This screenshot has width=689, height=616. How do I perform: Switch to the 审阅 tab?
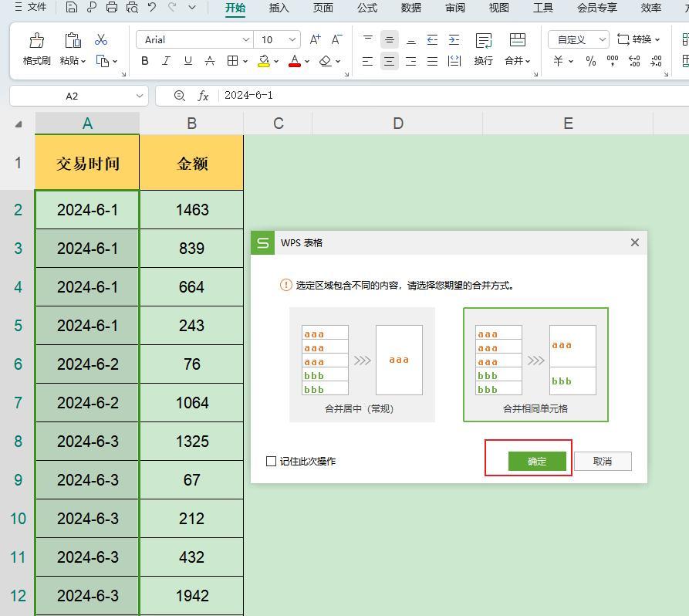click(x=454, y=8)
